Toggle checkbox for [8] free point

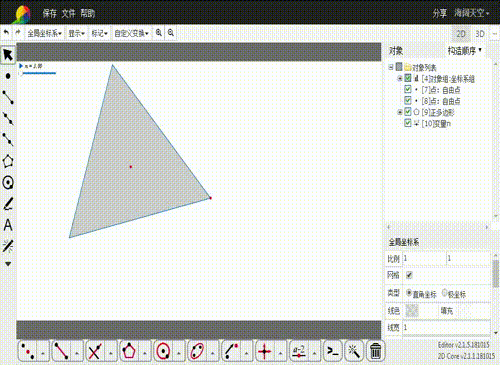point(408,100)
